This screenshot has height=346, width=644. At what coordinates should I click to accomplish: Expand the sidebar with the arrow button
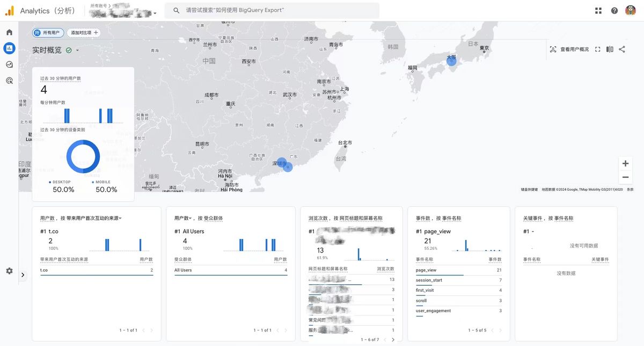tap(23, 275)
